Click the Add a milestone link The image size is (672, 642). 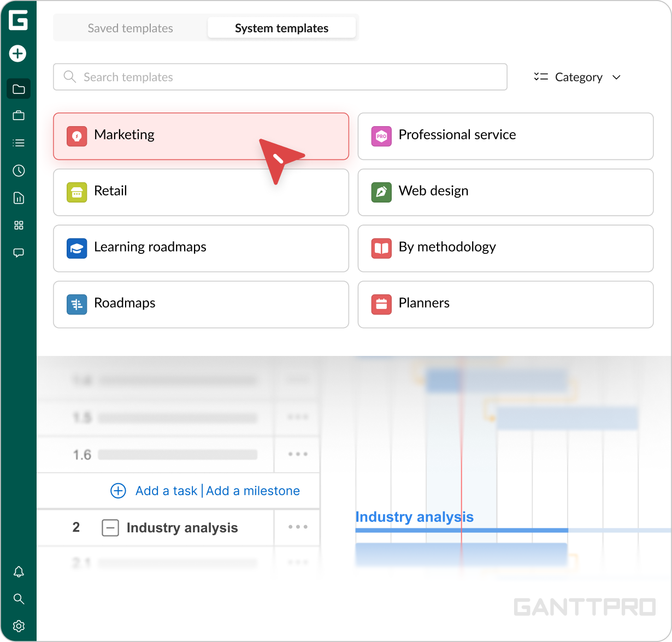pos(253,491)
